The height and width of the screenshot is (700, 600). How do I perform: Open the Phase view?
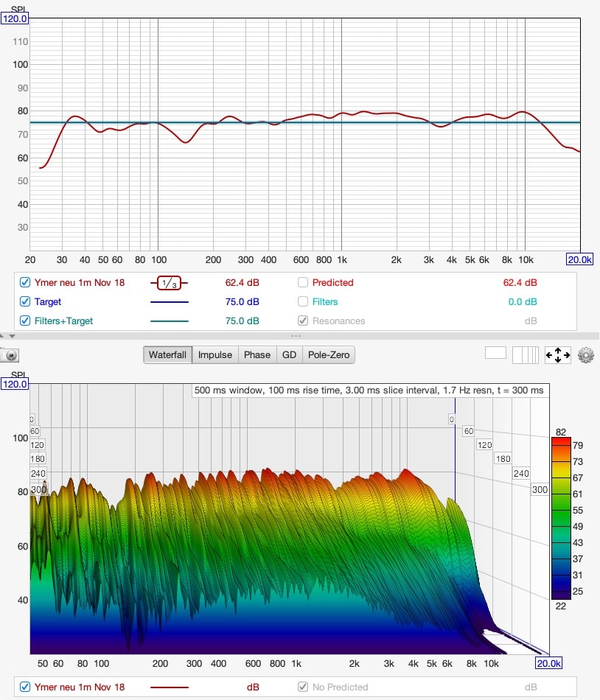(x=257, y=354)
